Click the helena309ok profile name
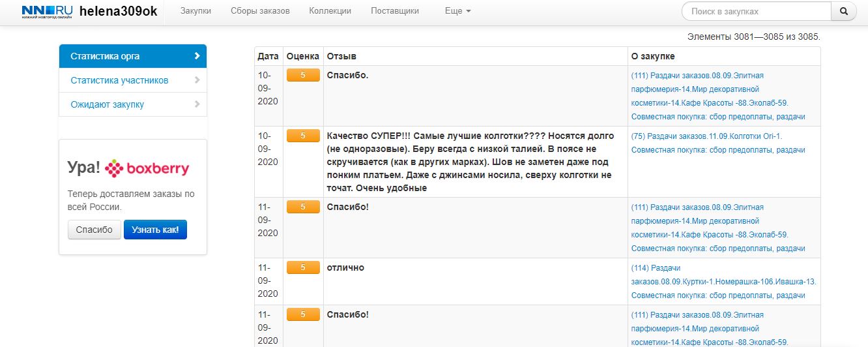 pyautogui.click(x=119, y=11)
